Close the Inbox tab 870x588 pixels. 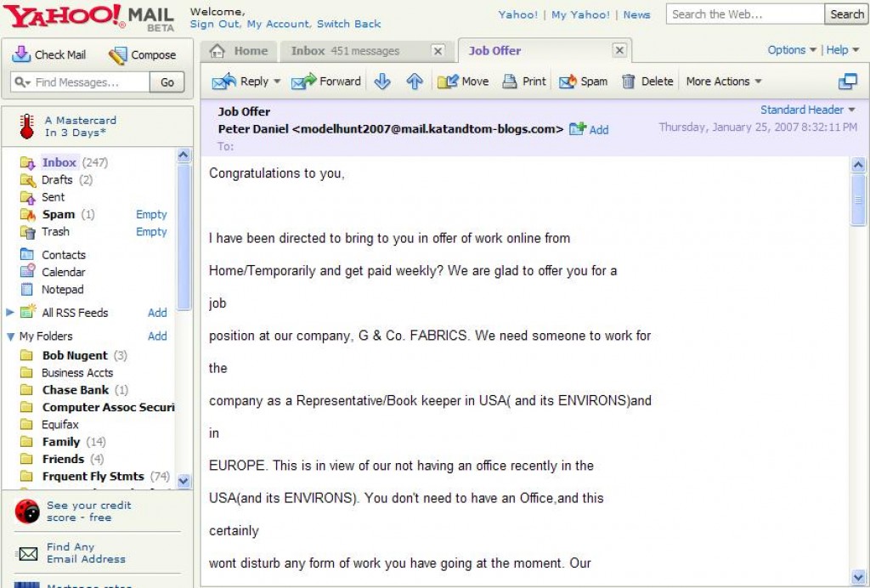click(438, 51)
